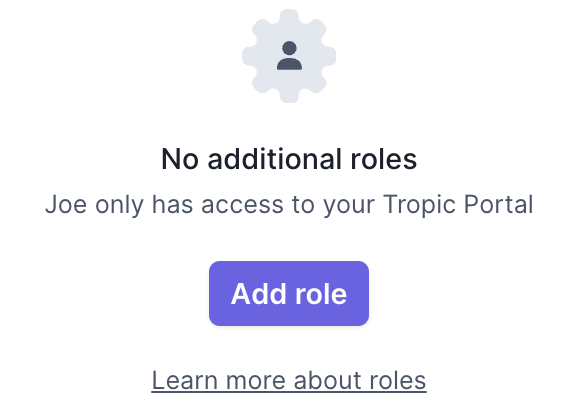Select the light grey gear background shape
Screen dimensions: 568x412
click(289, 56)
